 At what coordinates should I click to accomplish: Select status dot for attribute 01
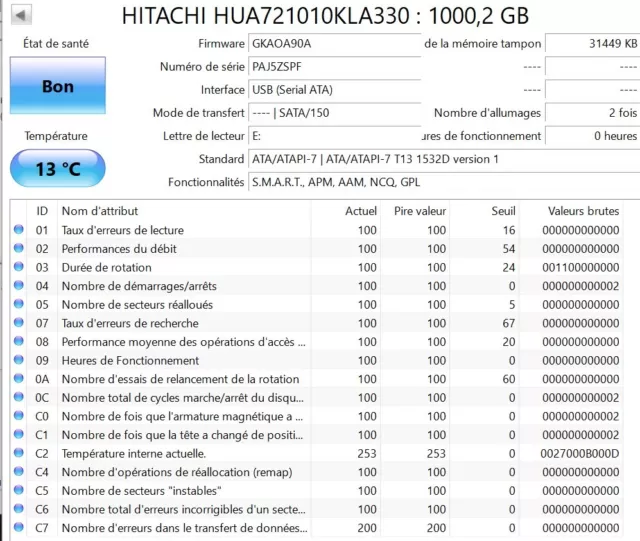pyautogui.click(x=19, y=229)
